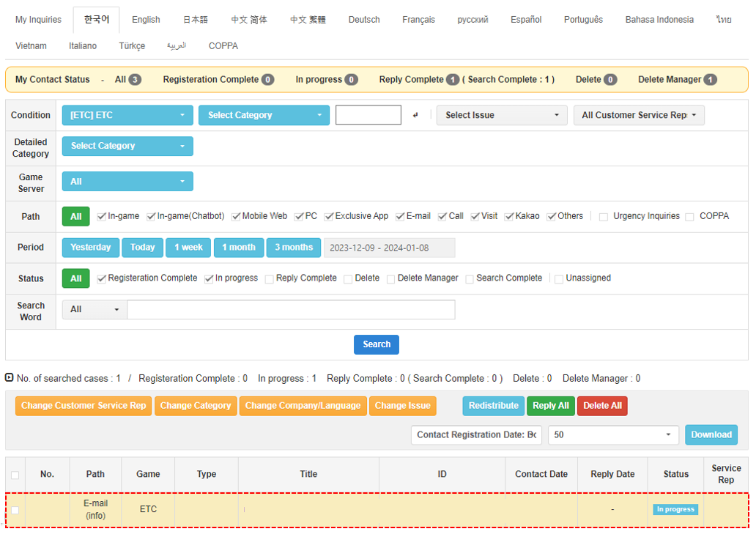Enable the Unassigned status checkbox
The height and width of the screenshot is (537, 756).
pos(559,279)
